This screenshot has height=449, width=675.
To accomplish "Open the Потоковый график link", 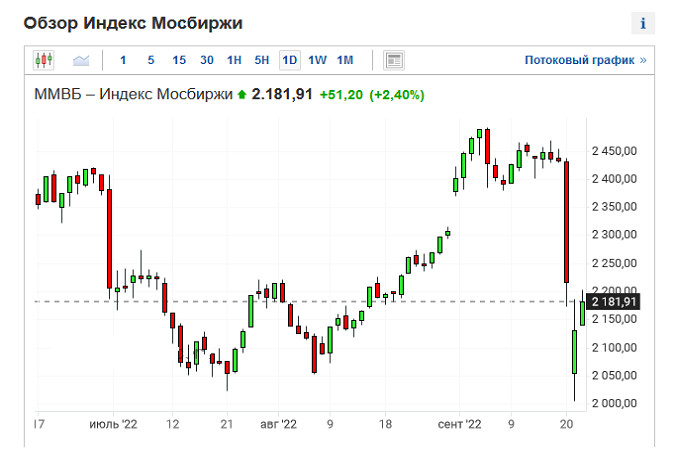I will click(585, 60).
